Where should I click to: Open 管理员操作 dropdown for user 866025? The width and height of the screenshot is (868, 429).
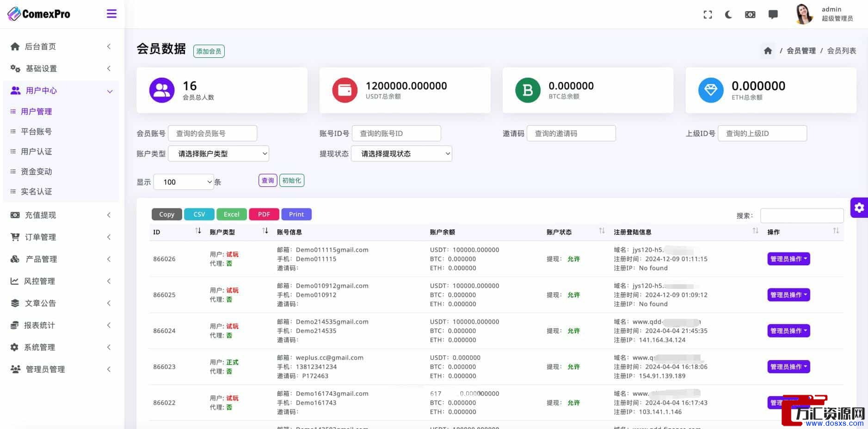click(x=788, y=295)
